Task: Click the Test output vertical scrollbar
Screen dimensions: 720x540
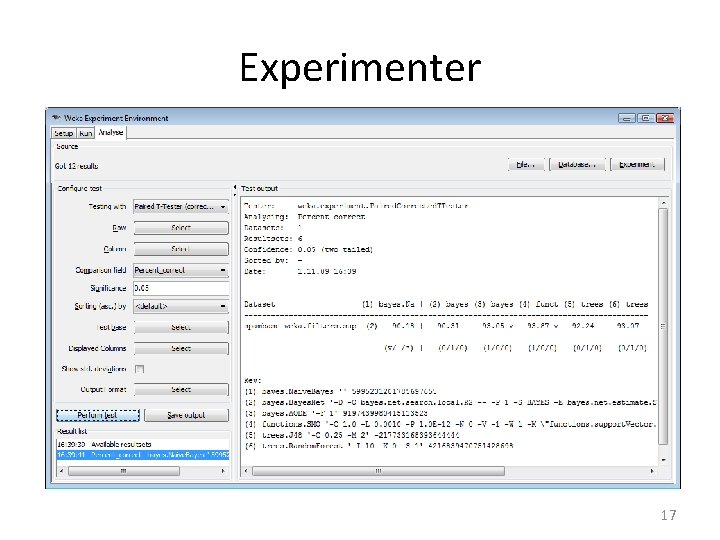Action: (x=663, y=326)
